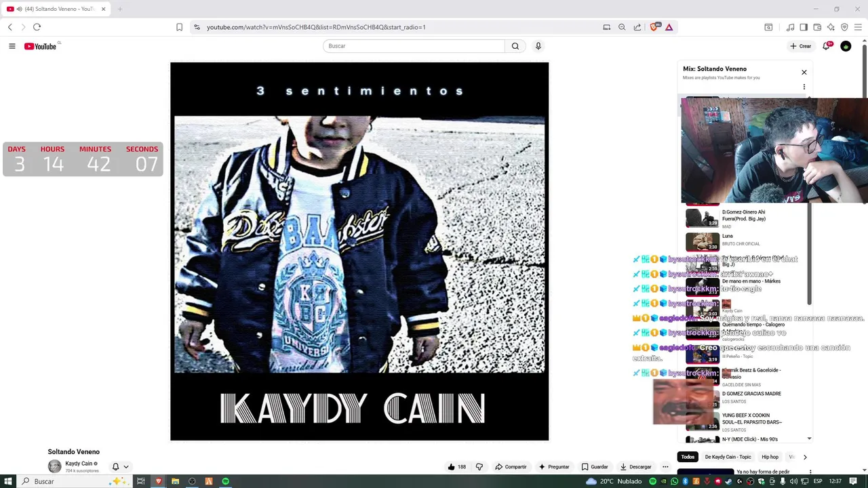
Task: Open the ESP language indicator in the tray
Action: (x=818, y=481)
